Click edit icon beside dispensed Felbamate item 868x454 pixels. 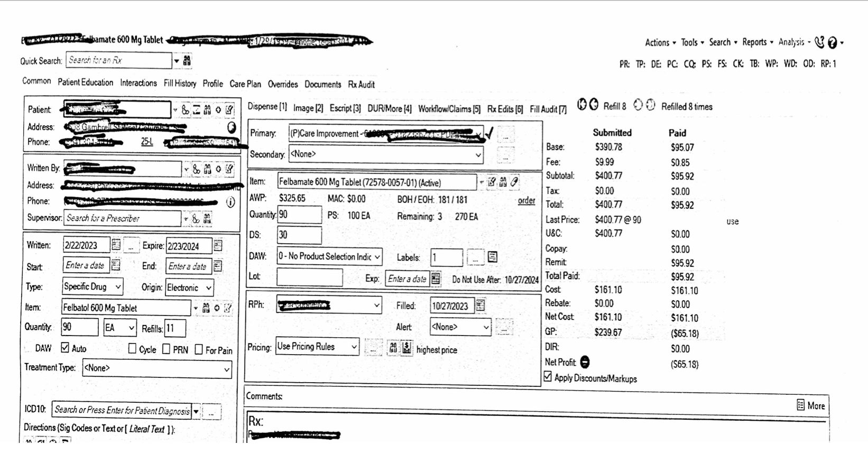tap(492, 182)
